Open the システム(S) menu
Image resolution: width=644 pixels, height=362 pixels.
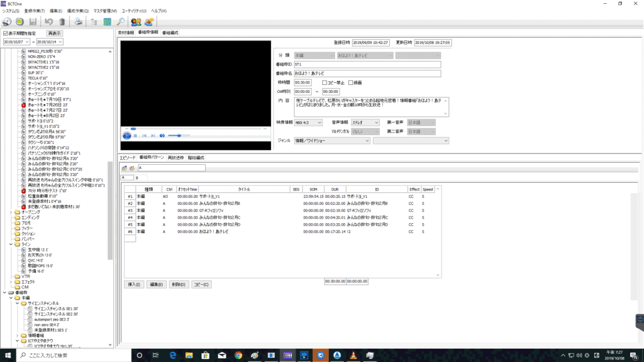click(11, 11)
